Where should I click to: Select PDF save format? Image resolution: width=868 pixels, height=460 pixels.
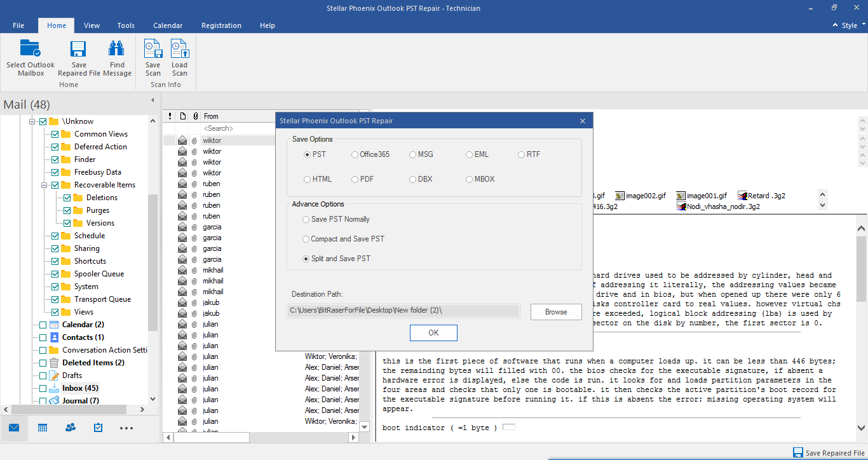tap(362, 179)
